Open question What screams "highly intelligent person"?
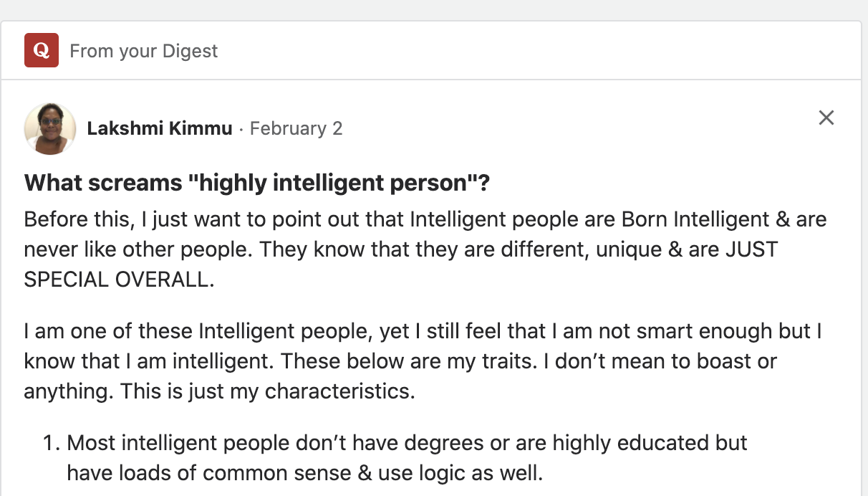868x496 pixels. [x=257, y=183]
